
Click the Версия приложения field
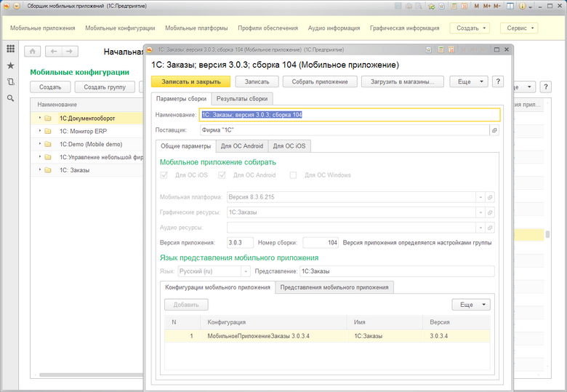[x=240, y=243]
